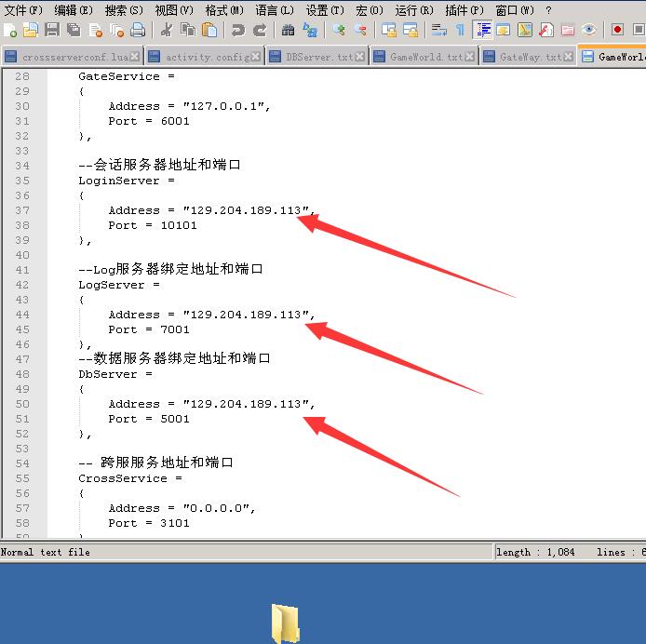Toggle the Indent guide button
The height and width of the screenshot is (644, 646).
pyautogui.click(x=483, y=30)
